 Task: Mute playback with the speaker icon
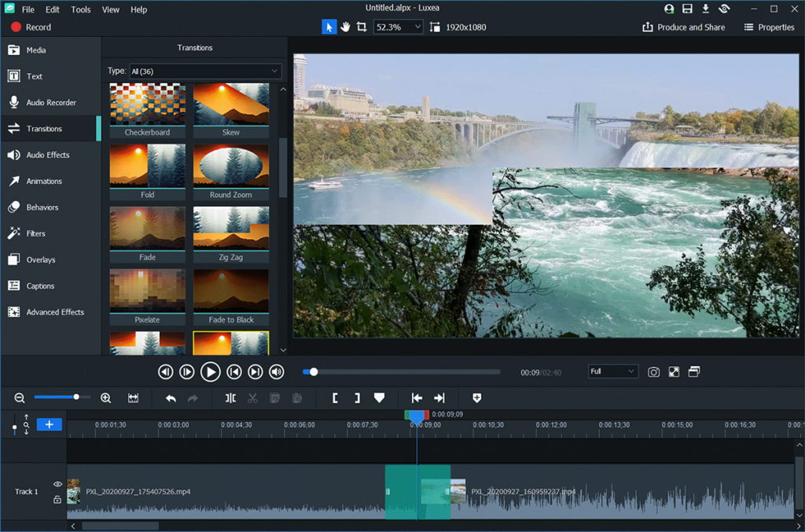click(x=276, y=372)
